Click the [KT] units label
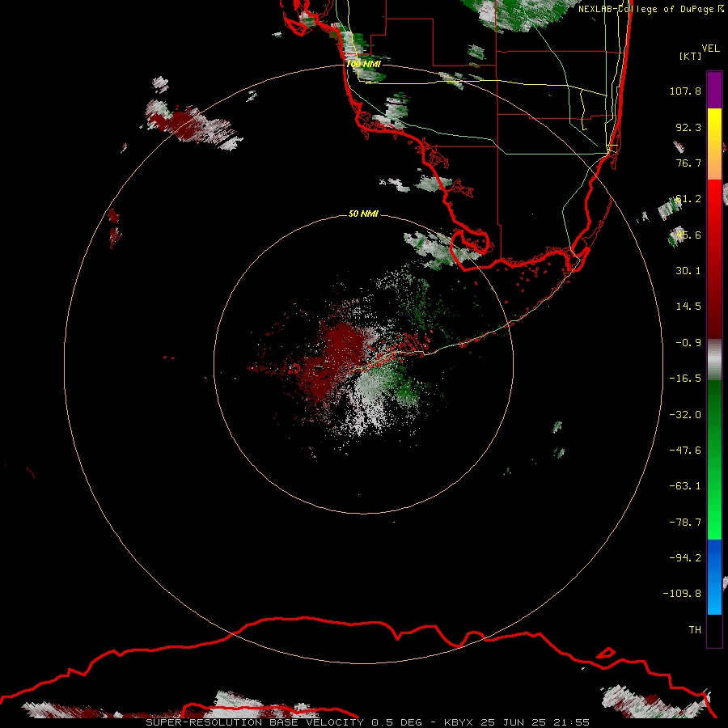The image size is (728, 728). tap(691, 56)
